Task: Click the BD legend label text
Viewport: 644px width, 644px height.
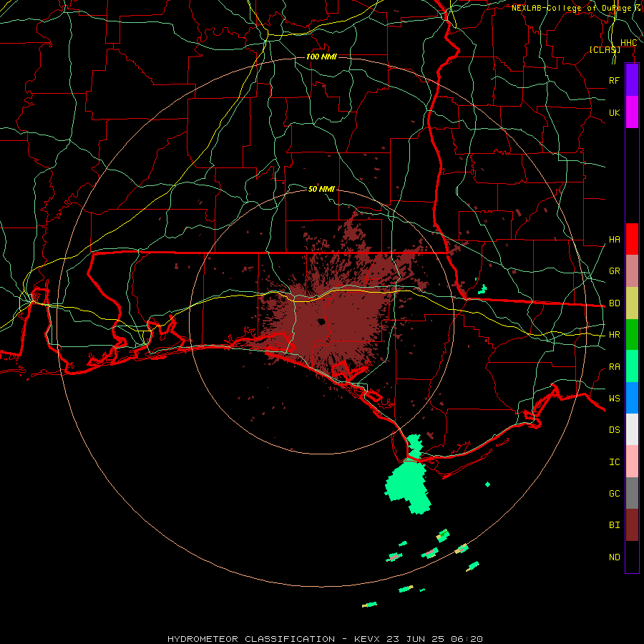Action: [615, 303]
